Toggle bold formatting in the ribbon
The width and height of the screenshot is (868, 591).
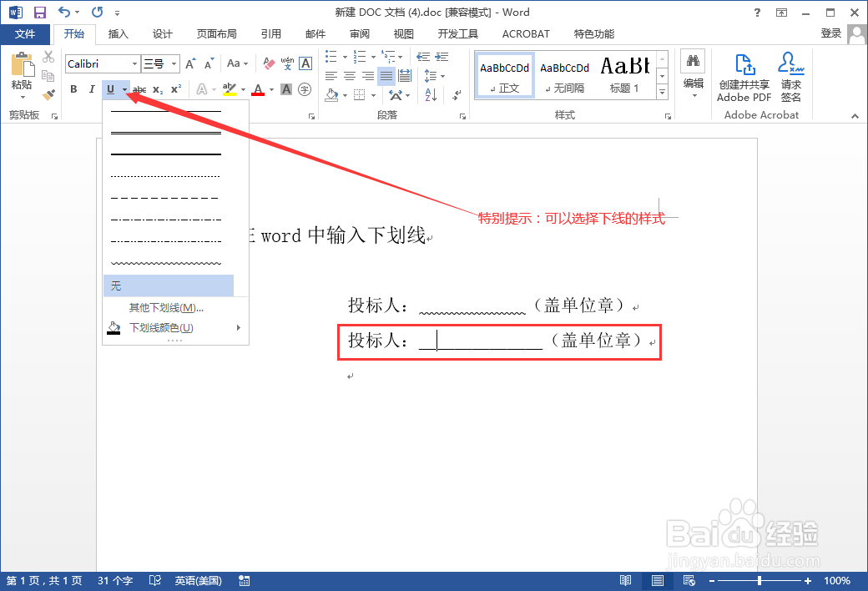pos(73,89)
